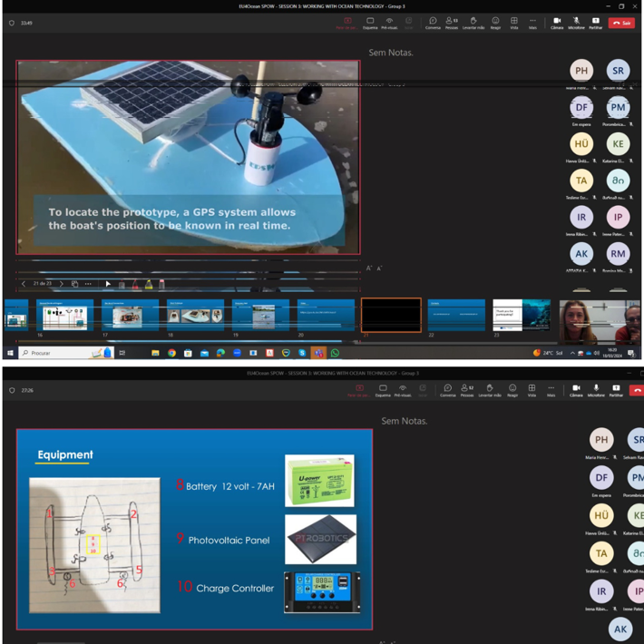This screenshot has width=644, height=644.
Task: Select the red pen annotation tool
Action: pyautogui.click(x=135, y=285)
